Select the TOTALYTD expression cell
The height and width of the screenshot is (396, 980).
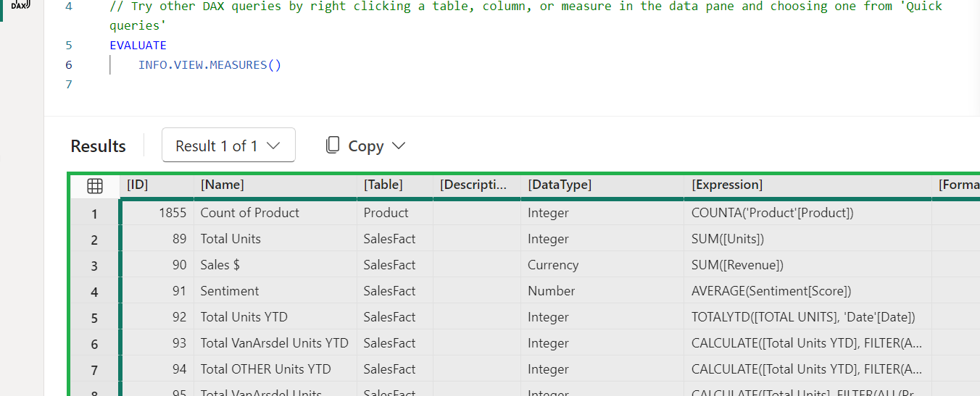point(803,317)
